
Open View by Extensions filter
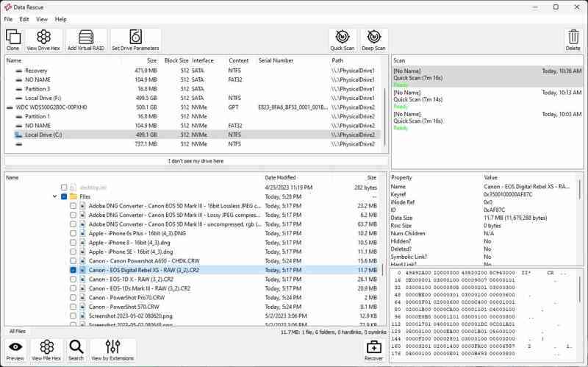point(112,349)
